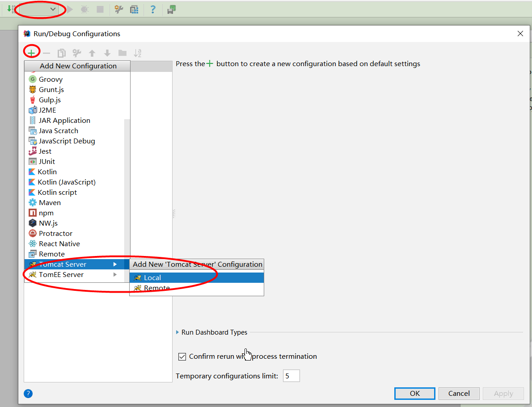Click the blue help icon in dialog
This screenshot has height=407, width=532.
(x=28, y=394)
